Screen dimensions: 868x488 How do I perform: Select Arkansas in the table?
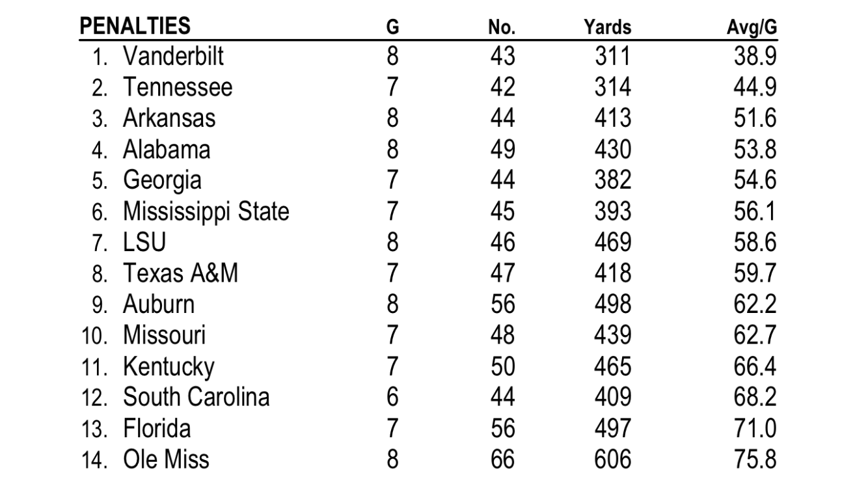coord(169,119)
